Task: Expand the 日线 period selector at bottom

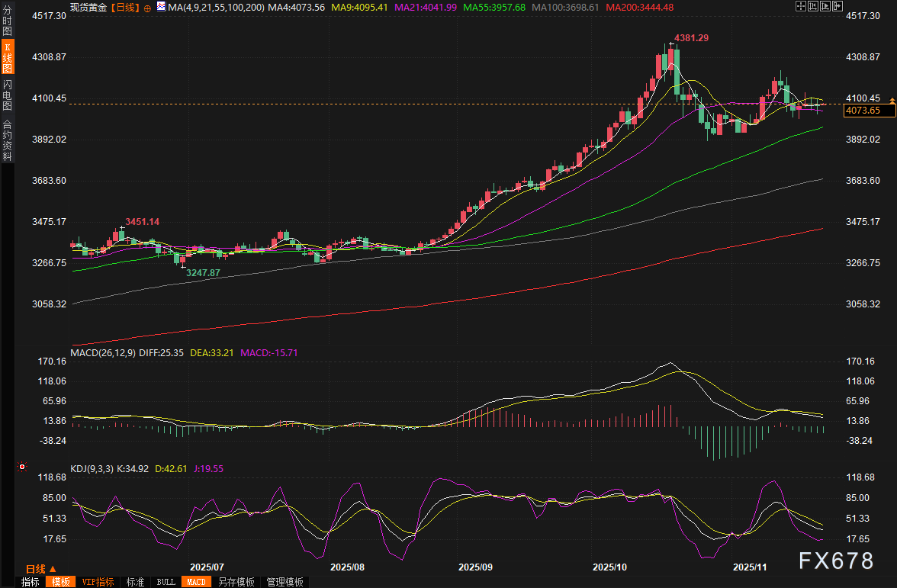Action: 40,569
